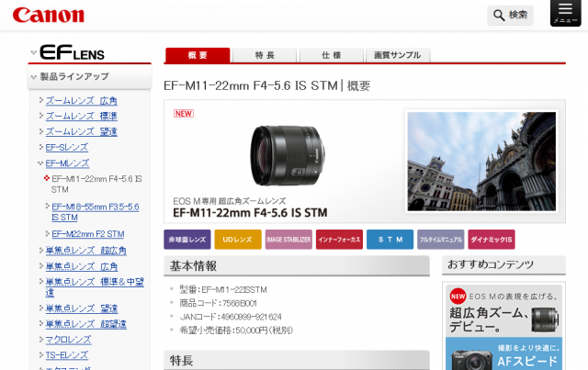Open TS-Eレンズ link
The height and width of the screenshot is (370, 588).
[x=67, y=355]
